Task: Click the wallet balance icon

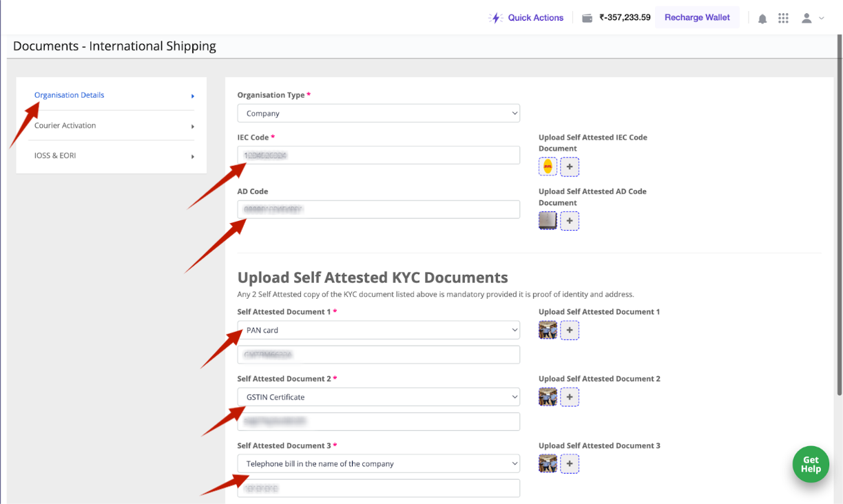Action: (x=587, y=18)
